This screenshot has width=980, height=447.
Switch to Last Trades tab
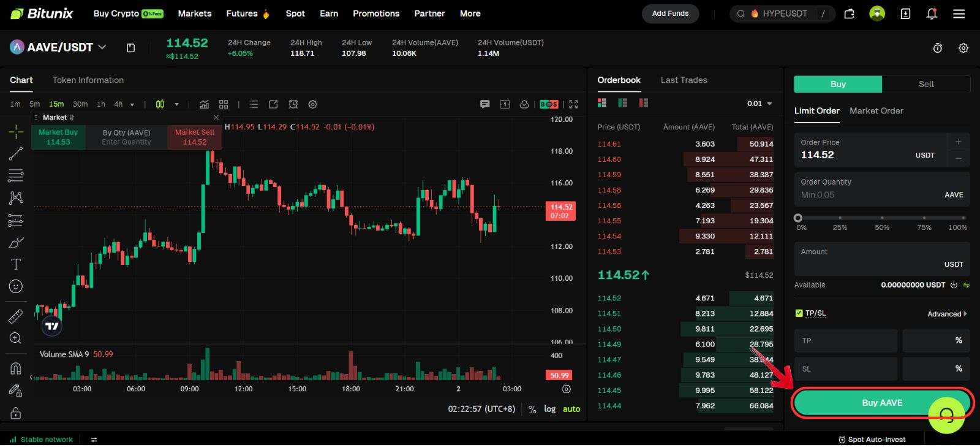pos(684,80)
